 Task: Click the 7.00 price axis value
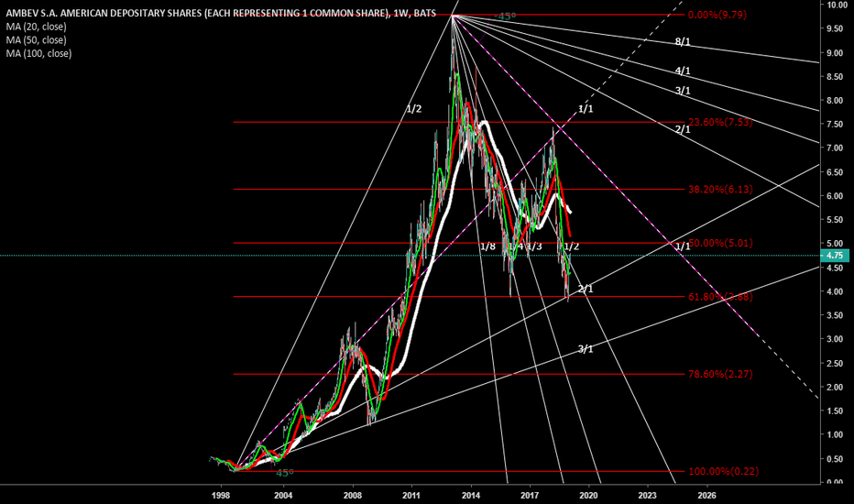point(837,148)
